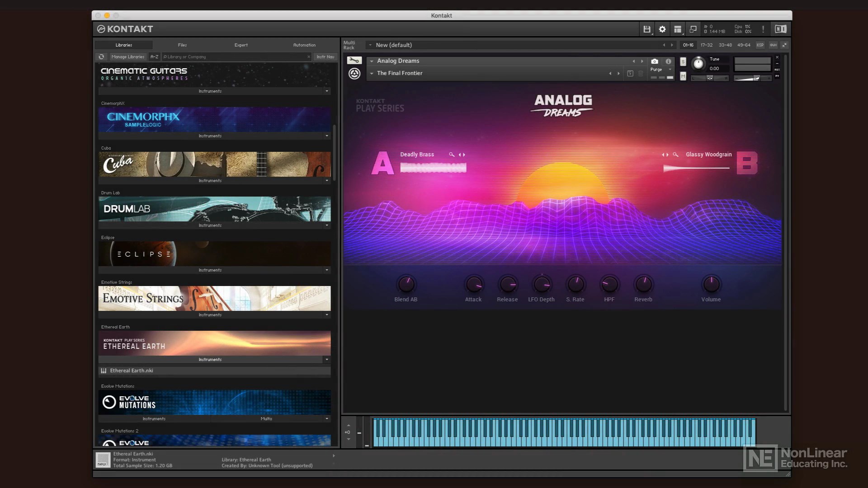The width and height of the screenshot is (868, 488).
Task: Expand Drum Lab Instruments dropdown arrow
Action: 327,225
